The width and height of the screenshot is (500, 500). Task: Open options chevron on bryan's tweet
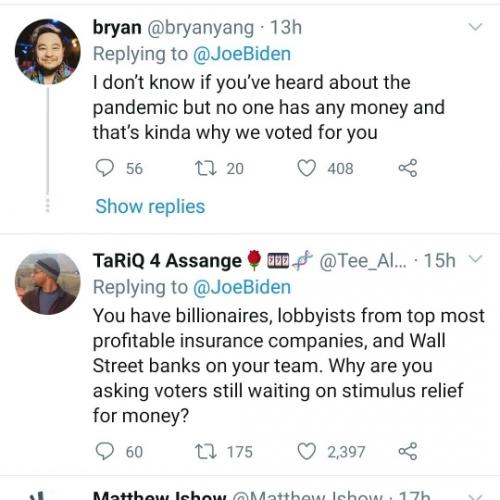click(x=475, y=27)
